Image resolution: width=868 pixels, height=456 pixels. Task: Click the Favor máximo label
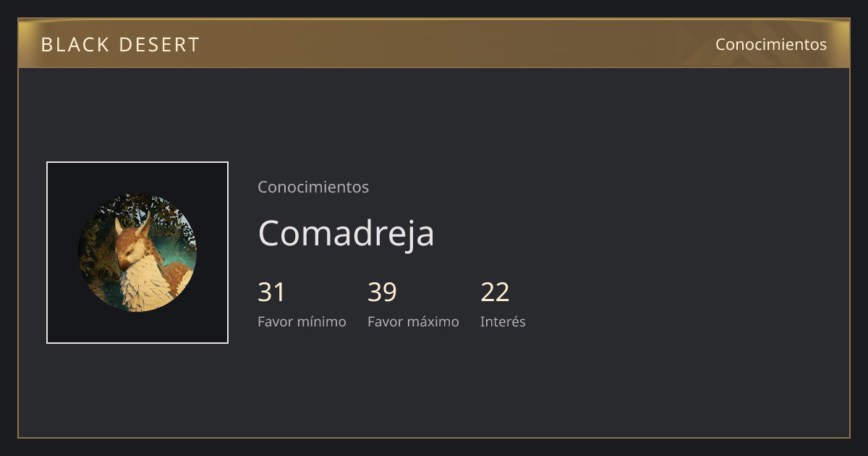click(x=413, y=321)
